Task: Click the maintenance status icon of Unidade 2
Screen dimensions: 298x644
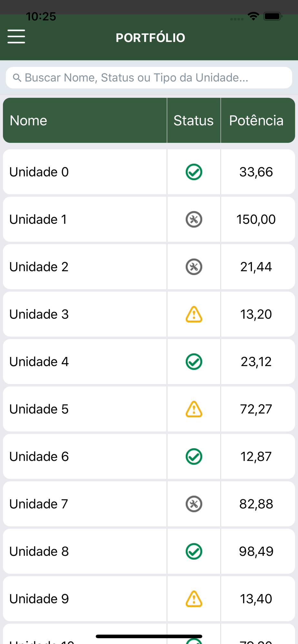Action: click(194, 267)
